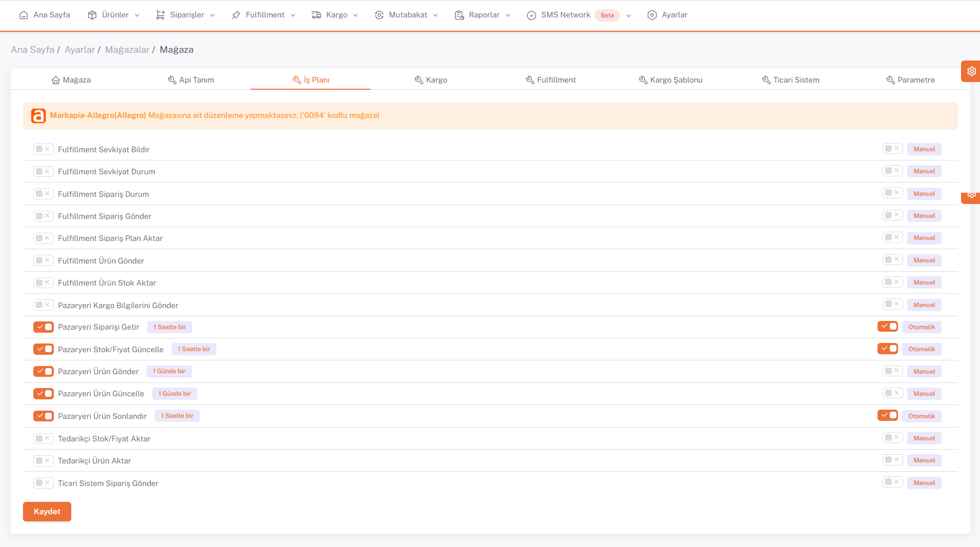980x547 pixels.
Task: Disable Pazaryeri Siparişi Getir job toggle
Action: point(44,327)
